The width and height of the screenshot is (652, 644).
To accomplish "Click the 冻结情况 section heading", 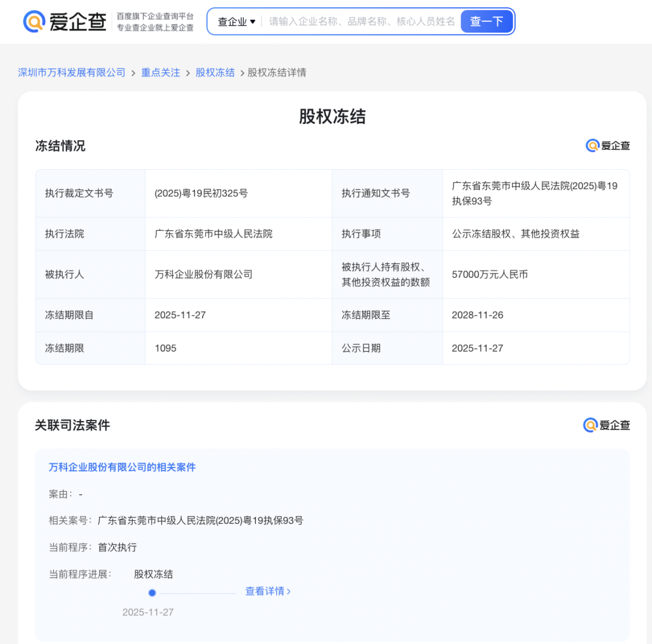I will pyautogui.click(x=60, y=146).
